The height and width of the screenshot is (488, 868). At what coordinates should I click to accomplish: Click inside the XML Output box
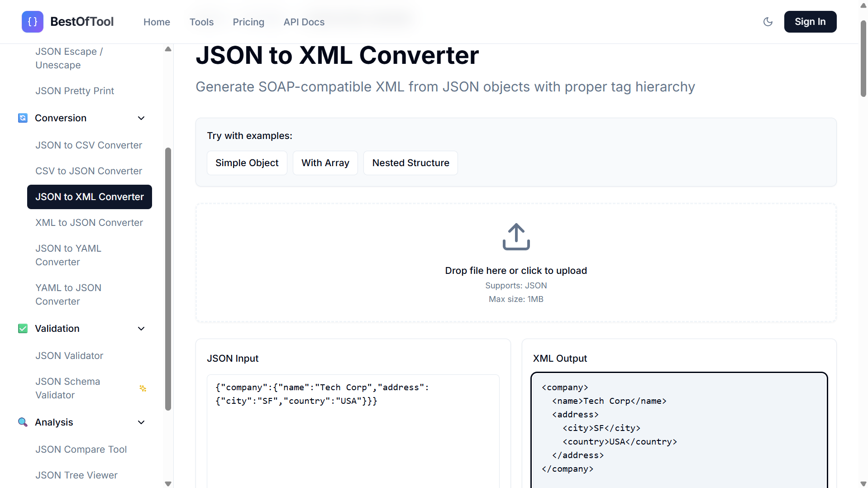tap(679, 430)
